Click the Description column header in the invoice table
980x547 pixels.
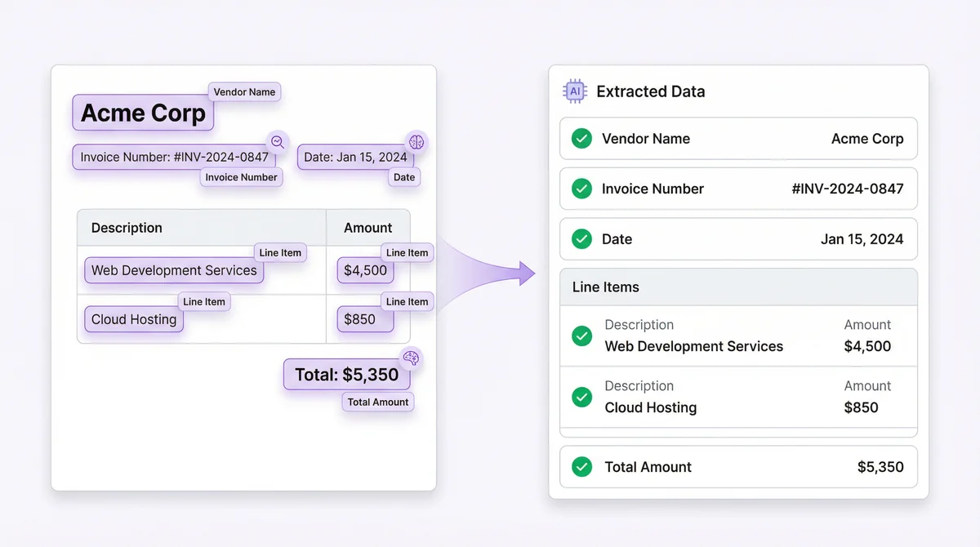(127, 228)
